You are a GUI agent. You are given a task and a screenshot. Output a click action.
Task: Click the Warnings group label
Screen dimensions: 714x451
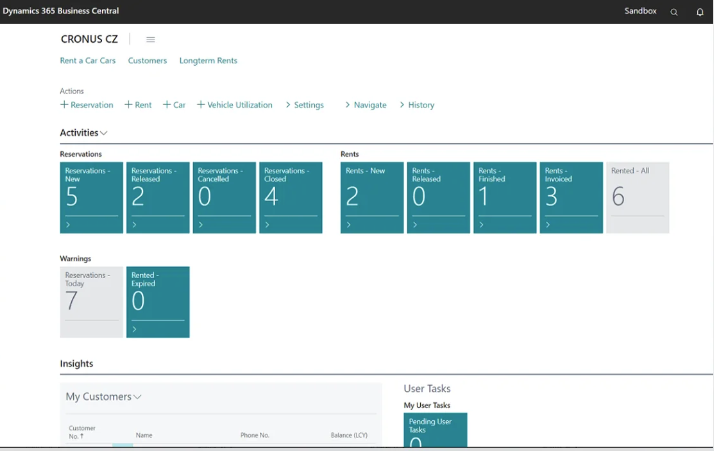pyautogui.click(x=76, y=258)
